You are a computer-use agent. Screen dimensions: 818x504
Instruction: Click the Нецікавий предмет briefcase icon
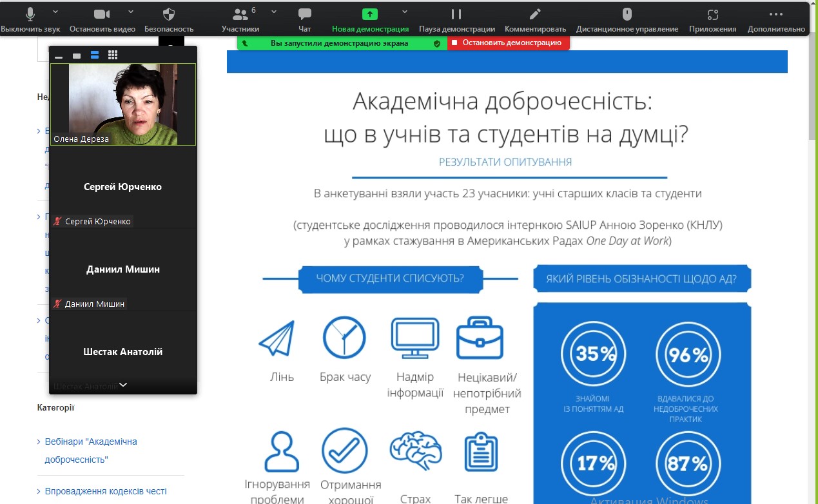click(x=480, y=338)
